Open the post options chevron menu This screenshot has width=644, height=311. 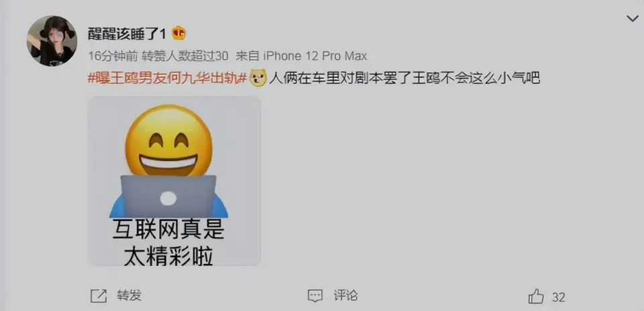(x=632, y=19)
